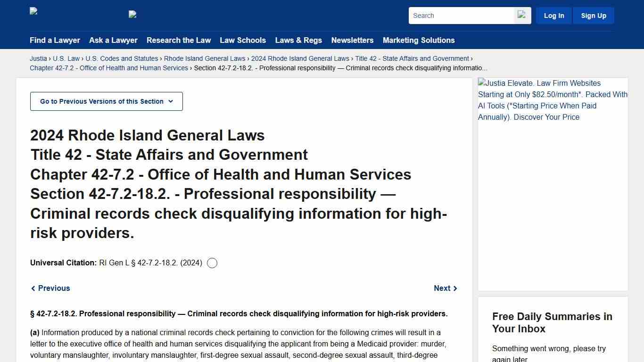Screen dimensions: 644x362
Task: Open the Laws & Regs menu
Action: 298,41
